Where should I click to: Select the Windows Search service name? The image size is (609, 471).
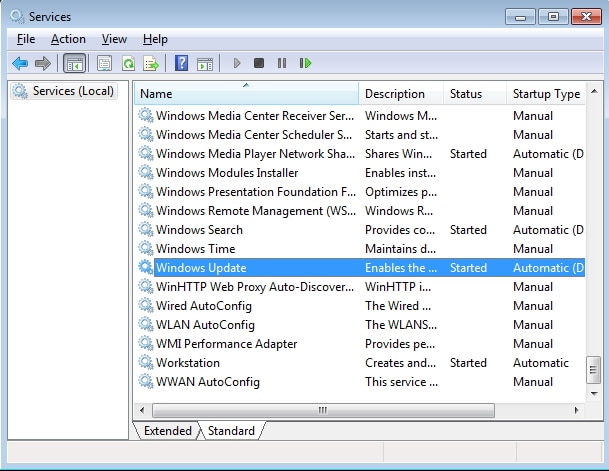199,229
